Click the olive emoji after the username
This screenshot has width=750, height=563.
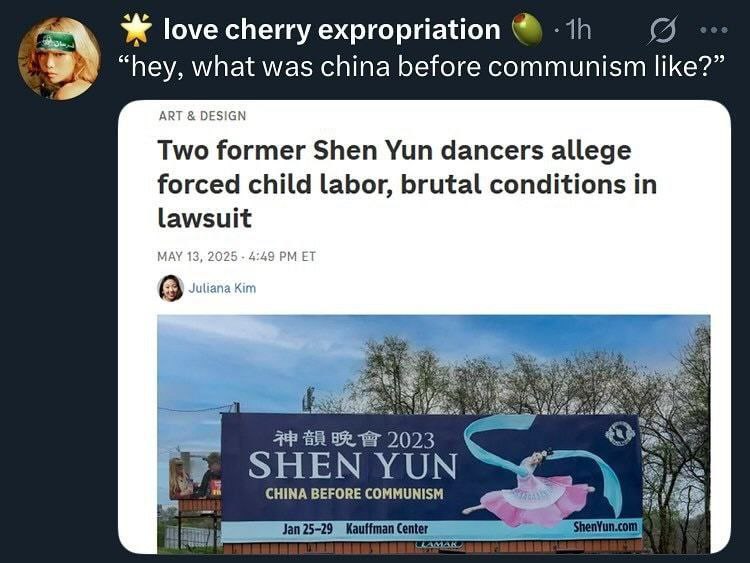pyautogui.click(x=528, y=30)
